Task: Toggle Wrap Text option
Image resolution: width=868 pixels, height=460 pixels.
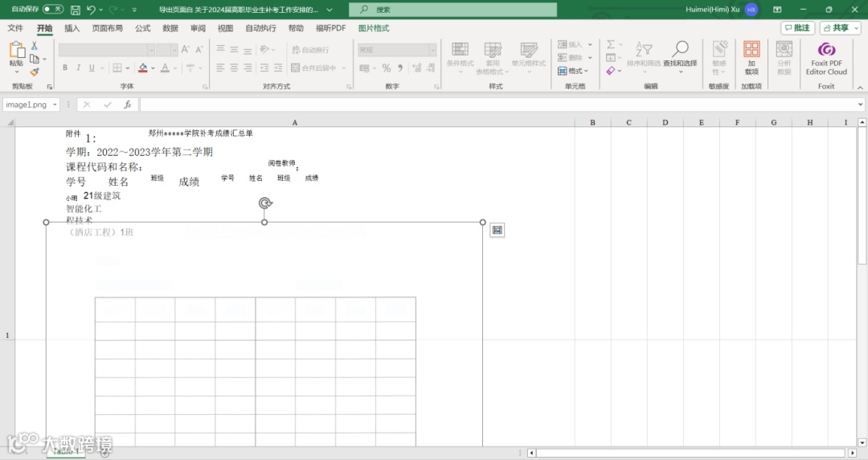Action: click(x=310, y=50)
